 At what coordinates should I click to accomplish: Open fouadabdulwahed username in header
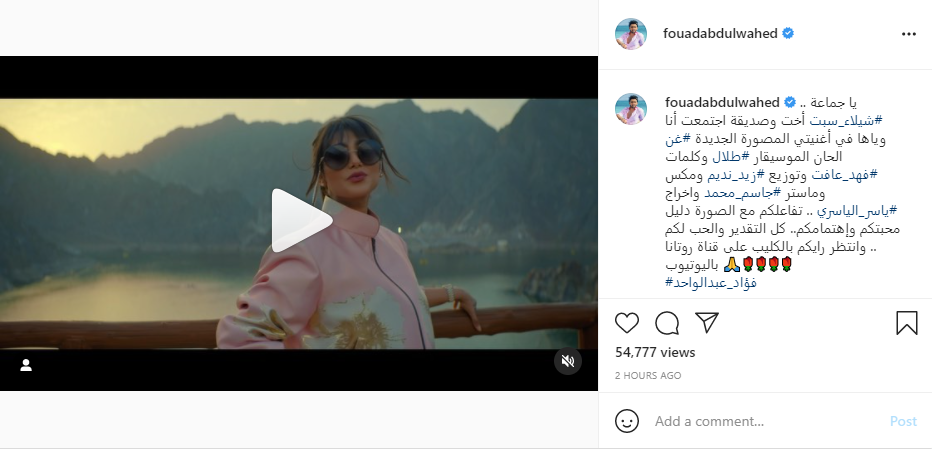pyautogui.click(x=720, y=34)
